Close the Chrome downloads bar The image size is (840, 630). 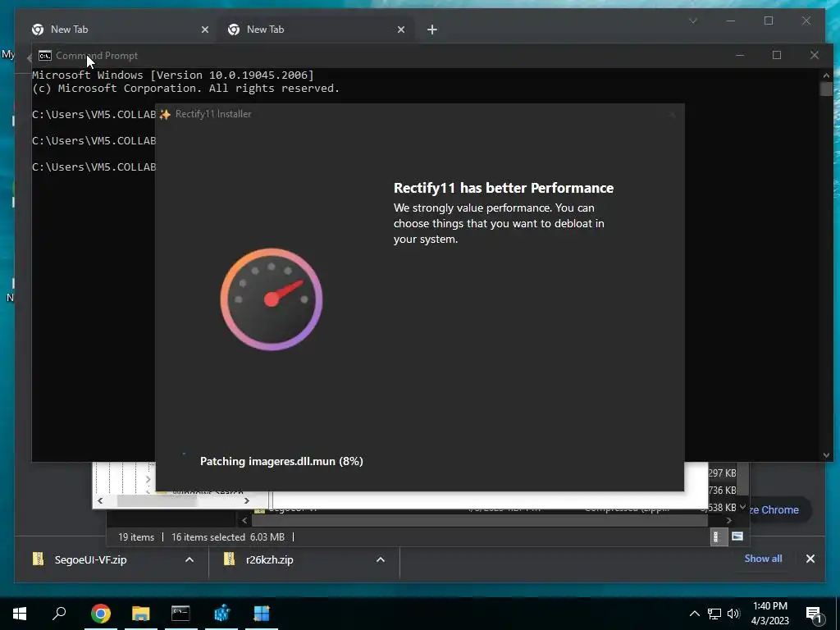coord(810,559)
